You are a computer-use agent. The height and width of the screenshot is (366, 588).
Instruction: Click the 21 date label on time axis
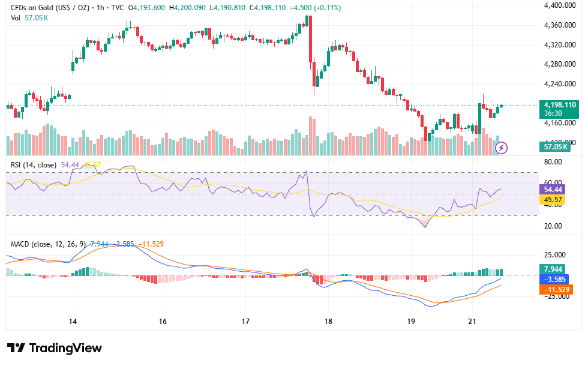pos(472,322)
